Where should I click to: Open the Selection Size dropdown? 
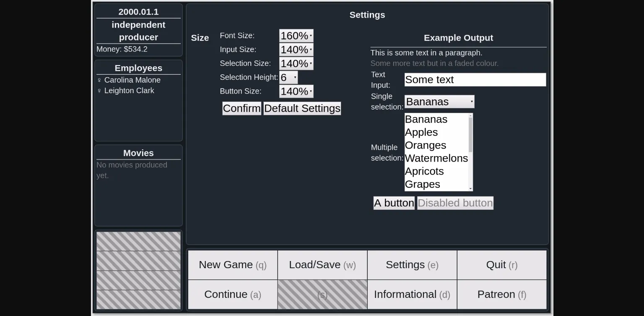pos(296,63)
